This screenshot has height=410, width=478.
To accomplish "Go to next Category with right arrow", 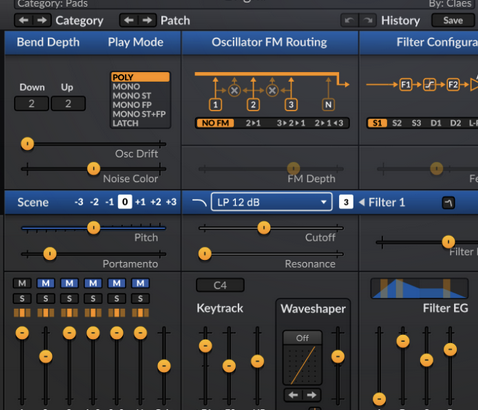I will [x=42, y=20].
